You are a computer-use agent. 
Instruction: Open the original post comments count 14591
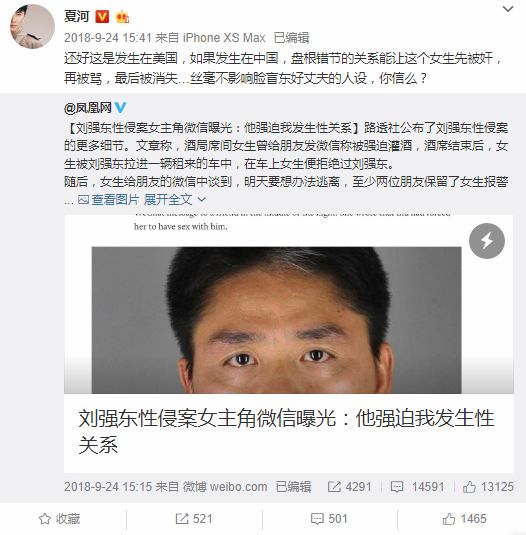pos(418,487)
